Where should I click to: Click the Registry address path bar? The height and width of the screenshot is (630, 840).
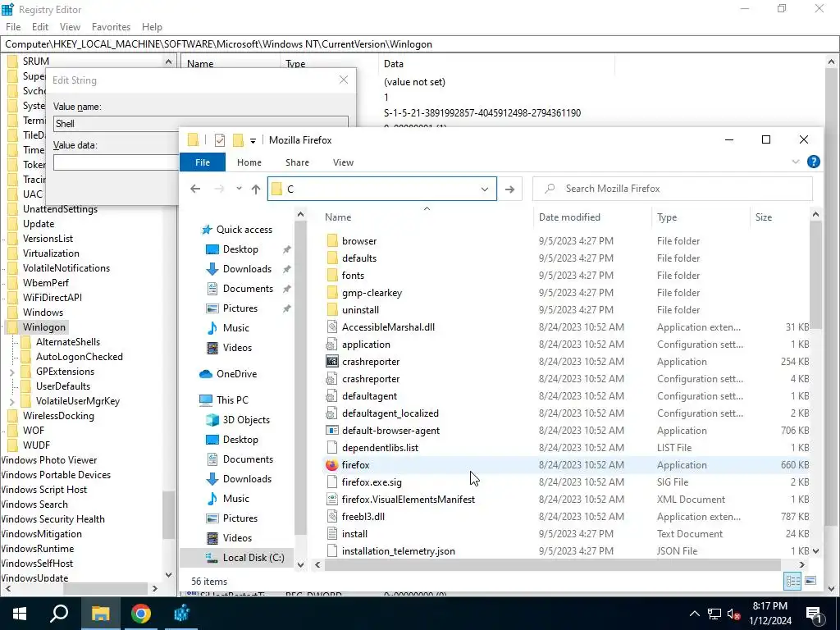(419, 44)
